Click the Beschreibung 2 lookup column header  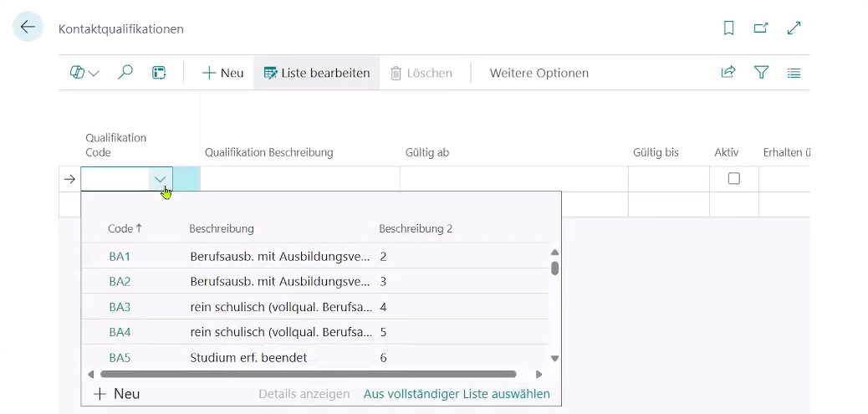point(416,228)
